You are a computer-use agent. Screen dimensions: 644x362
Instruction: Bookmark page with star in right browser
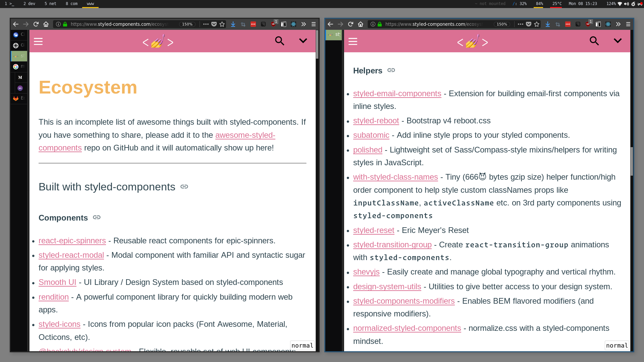[x=537, y=24]
